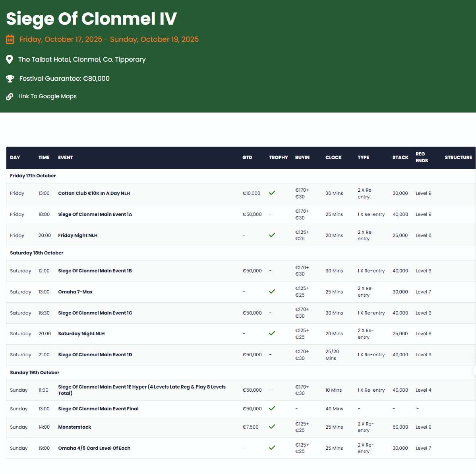Click trophy checkmark for Main Event Final

tap(272, 408)
